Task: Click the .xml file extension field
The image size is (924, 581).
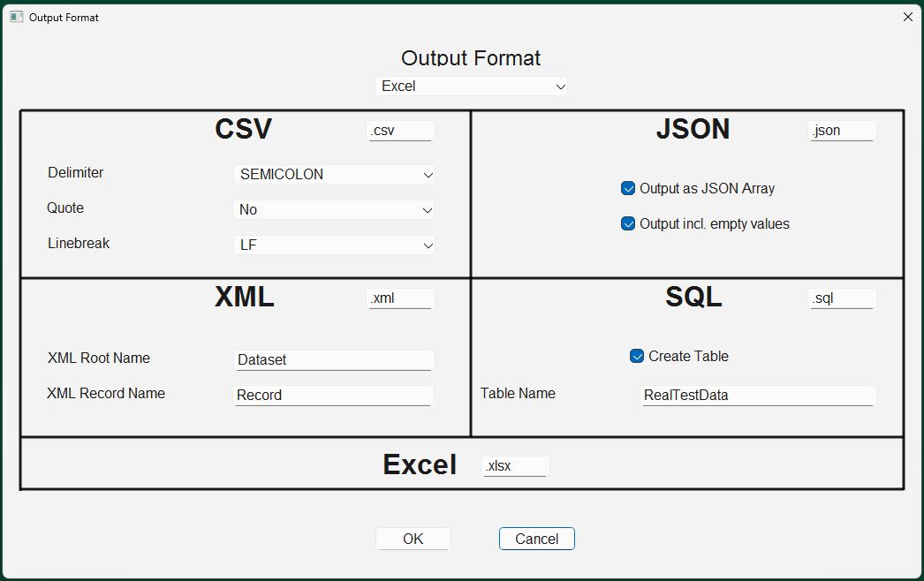Action: coord(400,298)
